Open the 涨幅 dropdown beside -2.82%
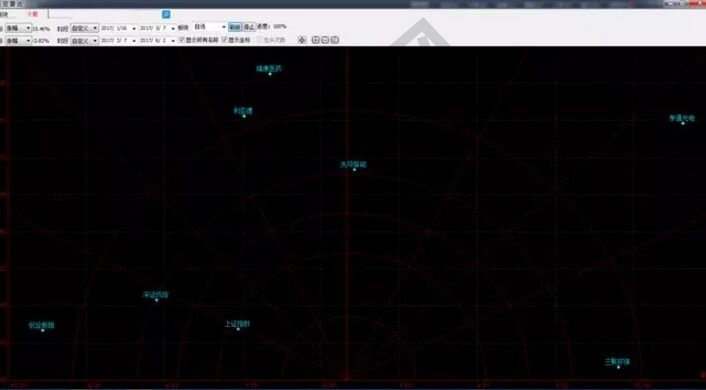This screenshot has width=706, height=390. [x=18, y=41]
